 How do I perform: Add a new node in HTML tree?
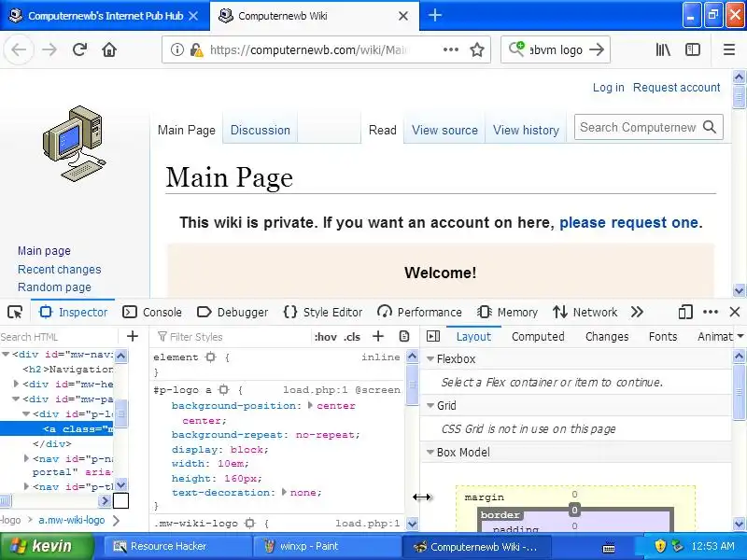tap(133, 336)
